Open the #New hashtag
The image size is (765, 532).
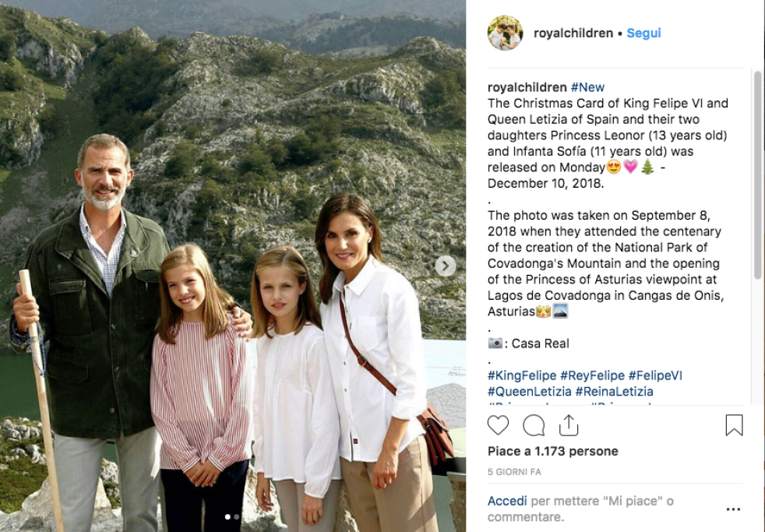587,87
